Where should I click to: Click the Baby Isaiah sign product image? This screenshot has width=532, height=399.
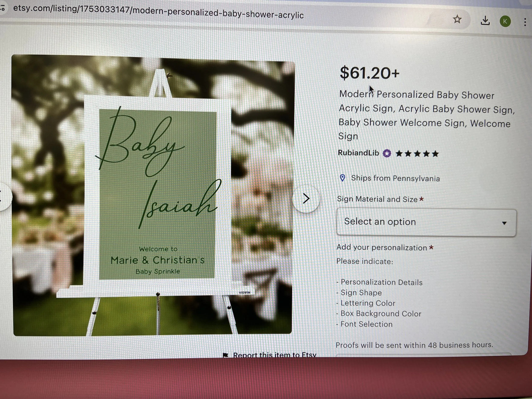coord(153,195)
